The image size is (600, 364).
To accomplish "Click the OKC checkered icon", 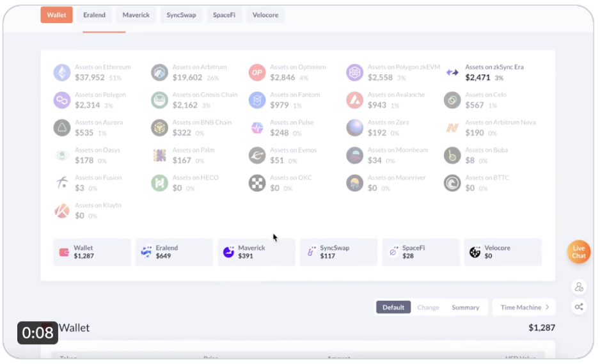I will coord(257,183).
